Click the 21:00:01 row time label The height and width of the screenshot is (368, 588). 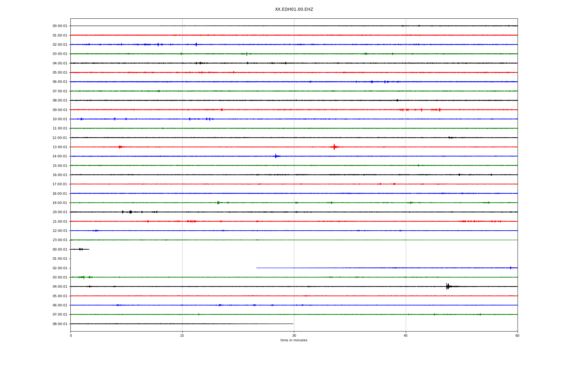(x=60, y=221)
